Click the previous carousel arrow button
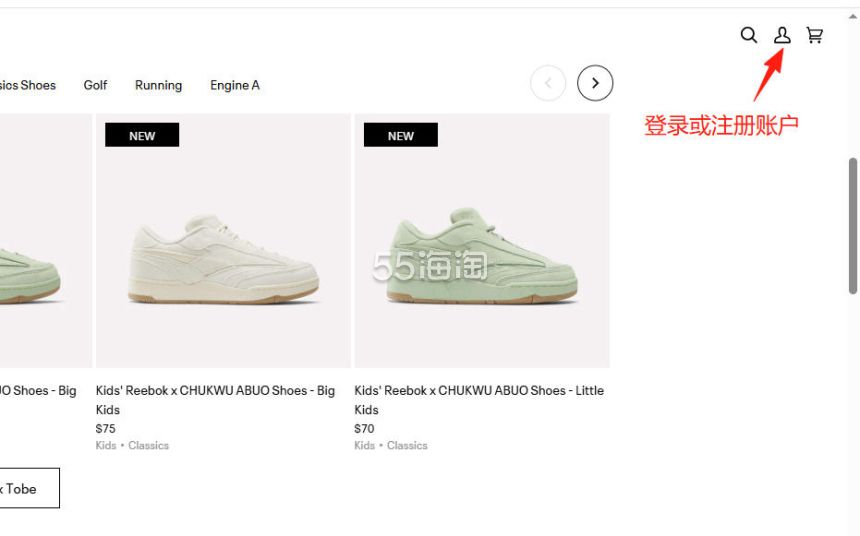860x536 pixels. (548, 83)
